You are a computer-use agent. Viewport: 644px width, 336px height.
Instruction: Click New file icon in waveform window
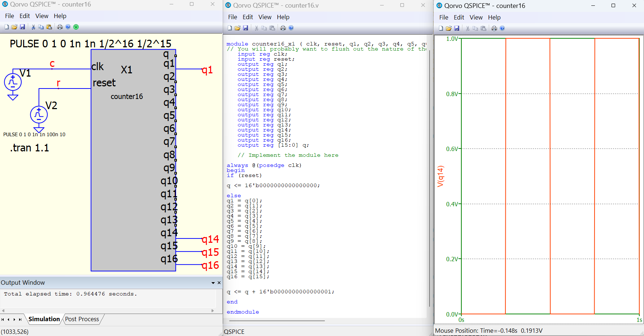pos(441,29)
